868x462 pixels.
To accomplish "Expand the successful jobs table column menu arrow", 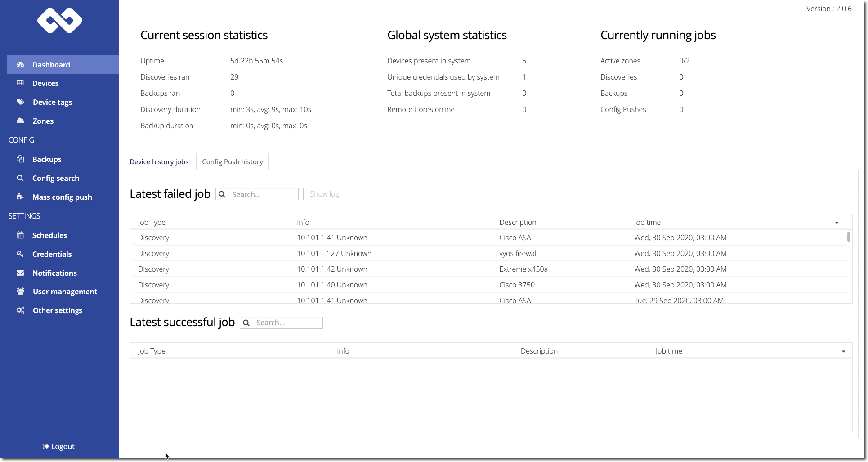I will [x=843, y=351].
